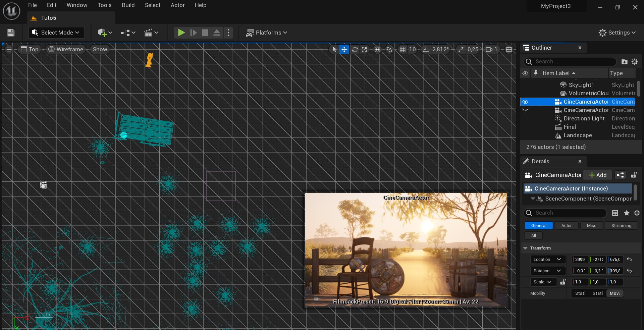The height and width of the screenshot is (330, 644).
Task: Click the Eject playback button
Action: [x=217, y=33]
